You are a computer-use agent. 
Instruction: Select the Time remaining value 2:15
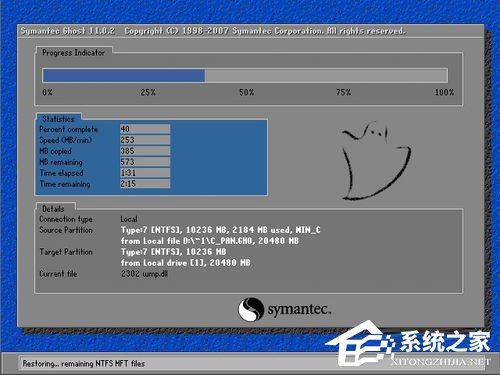[145, 184]
